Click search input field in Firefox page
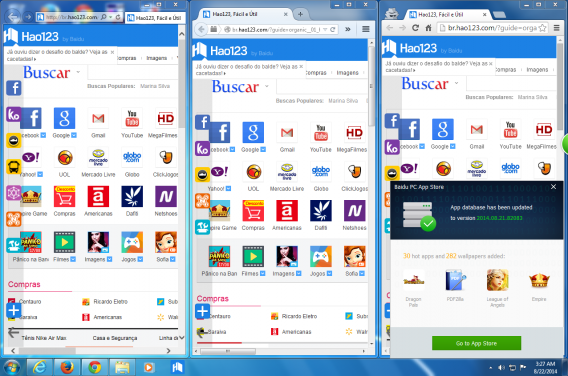568x376 pixels. (322, 87)
